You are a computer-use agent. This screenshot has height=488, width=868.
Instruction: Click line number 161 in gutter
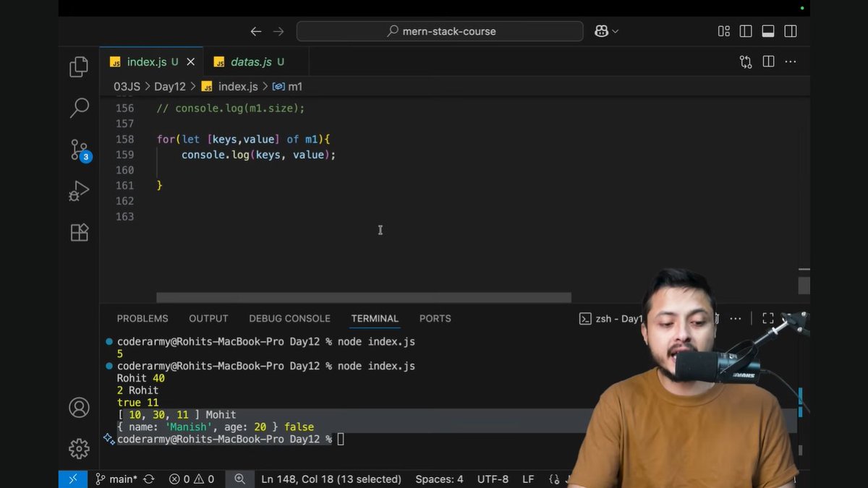124,185
